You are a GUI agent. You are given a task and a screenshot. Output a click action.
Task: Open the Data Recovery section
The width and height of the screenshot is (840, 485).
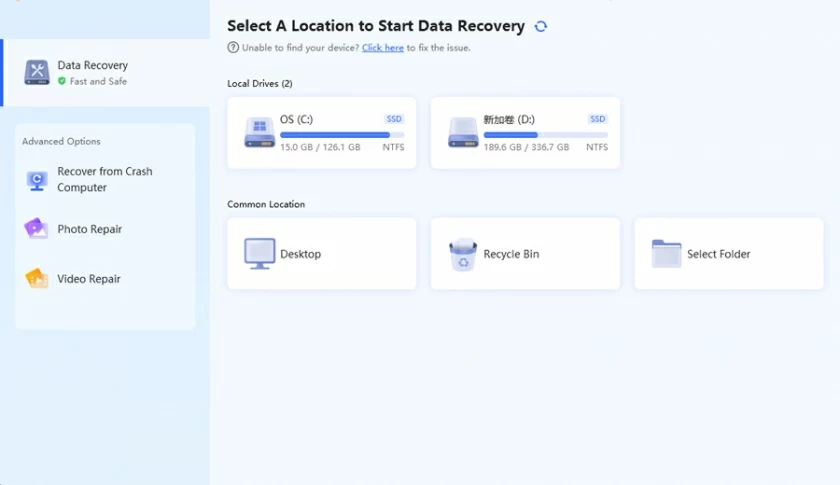pos(106,72)
